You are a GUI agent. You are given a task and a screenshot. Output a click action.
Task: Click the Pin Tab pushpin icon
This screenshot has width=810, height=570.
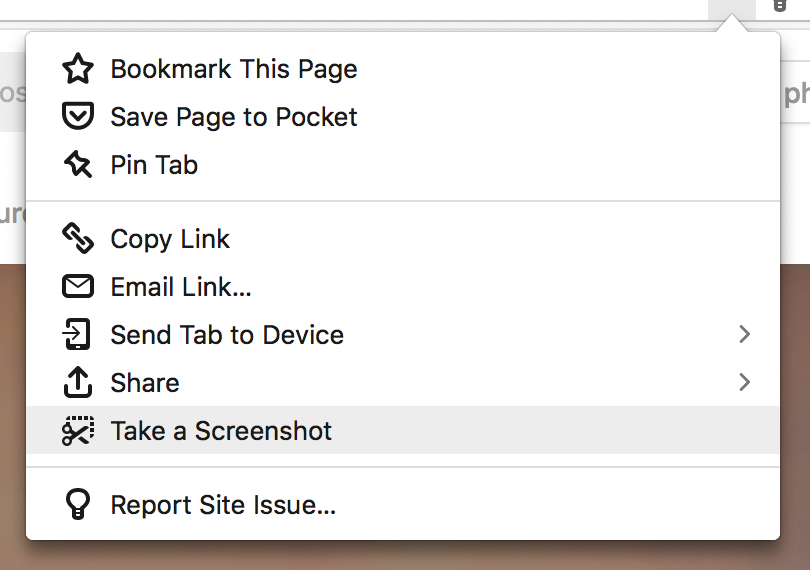77,165
